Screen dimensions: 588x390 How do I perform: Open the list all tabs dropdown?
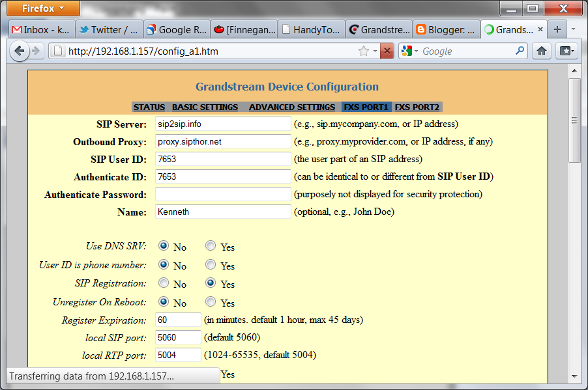tap(573, 29)
